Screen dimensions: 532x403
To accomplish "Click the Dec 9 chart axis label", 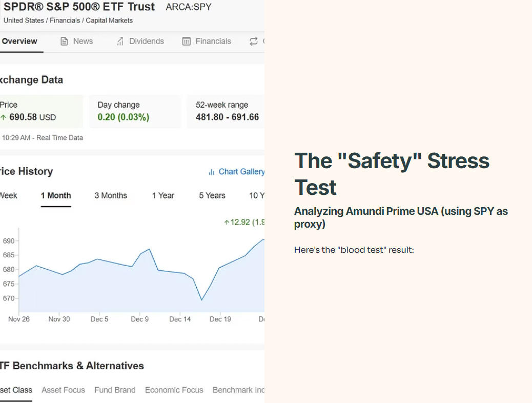I will coord(140,319).
